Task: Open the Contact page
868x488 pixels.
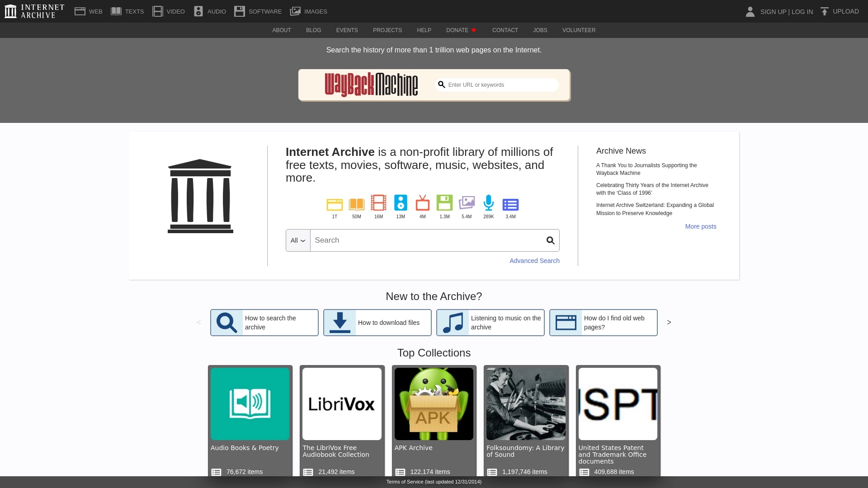Action: pyautogui.click(x=505, y=30)
